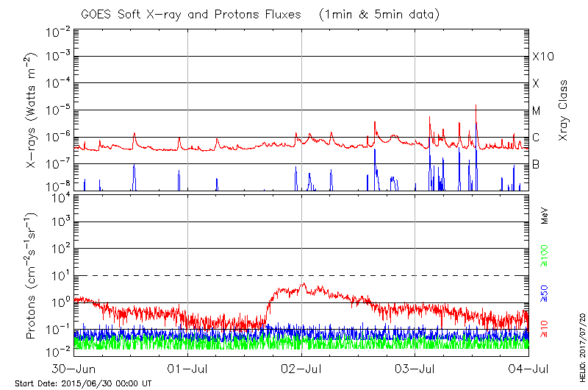Click the B class label on right axis

tap(536, 164)
